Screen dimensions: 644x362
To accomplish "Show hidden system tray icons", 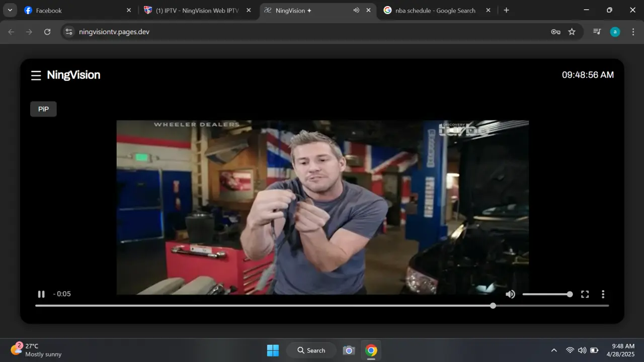I will pyautogui.click(x=554, y=350).
